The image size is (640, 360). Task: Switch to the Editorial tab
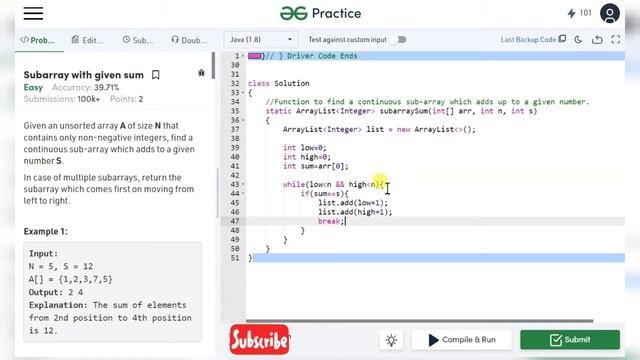[87, 40]
